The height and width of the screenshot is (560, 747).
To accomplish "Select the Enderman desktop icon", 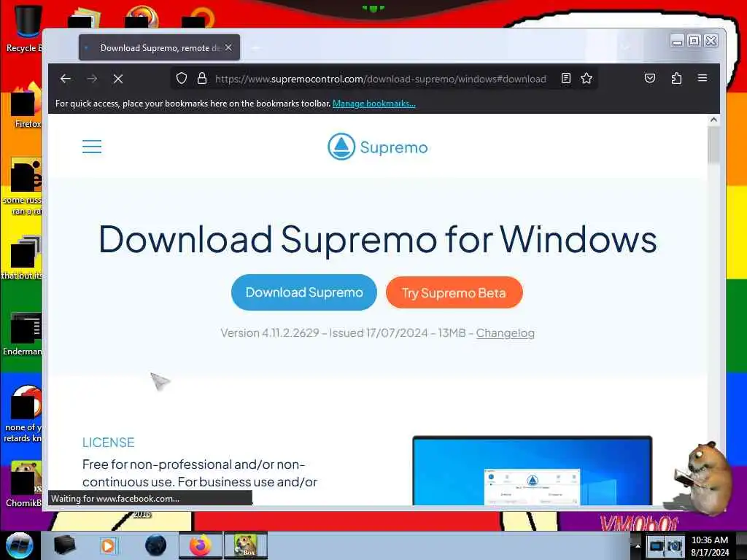I will (23, 333).
